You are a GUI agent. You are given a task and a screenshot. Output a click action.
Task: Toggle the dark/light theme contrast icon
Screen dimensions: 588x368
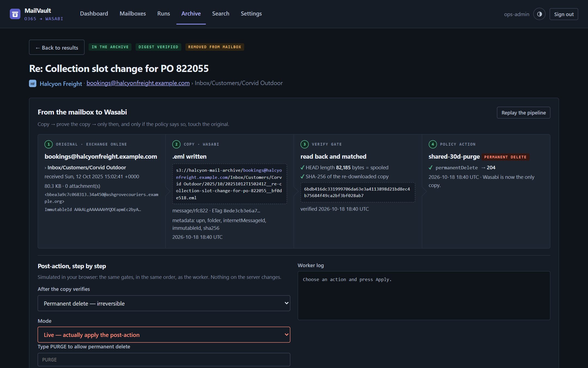click(x=539, y=14)
